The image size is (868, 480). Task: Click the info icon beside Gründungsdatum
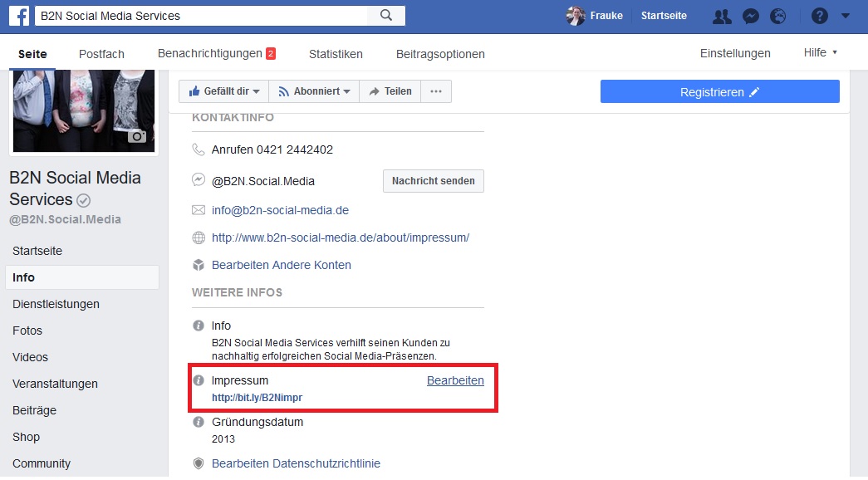coord(199,423)
